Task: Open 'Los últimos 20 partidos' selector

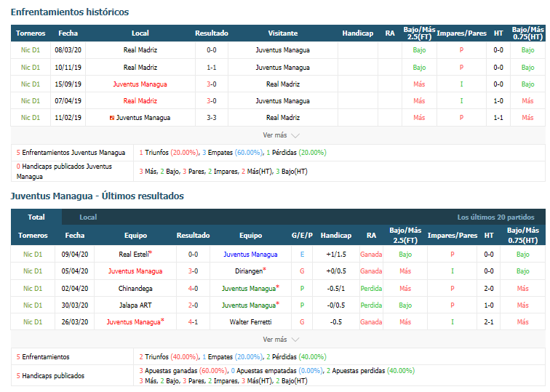Action: (x=495, y=217)
